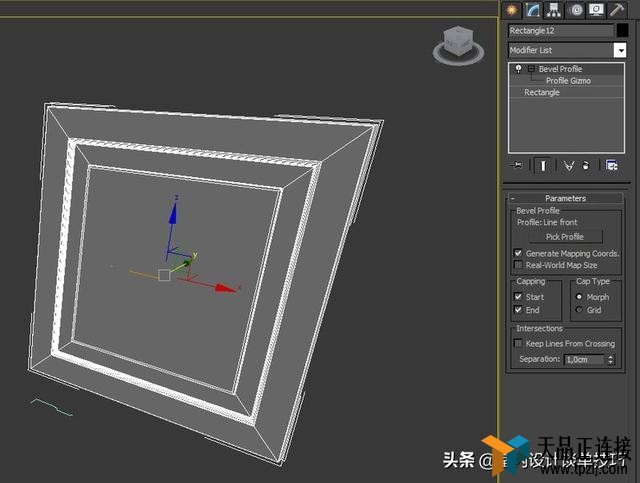Click the green Y axis arrow of gizmo
Image resolution: width=640 pixels, height=483 pixels.
coord(187,263)
